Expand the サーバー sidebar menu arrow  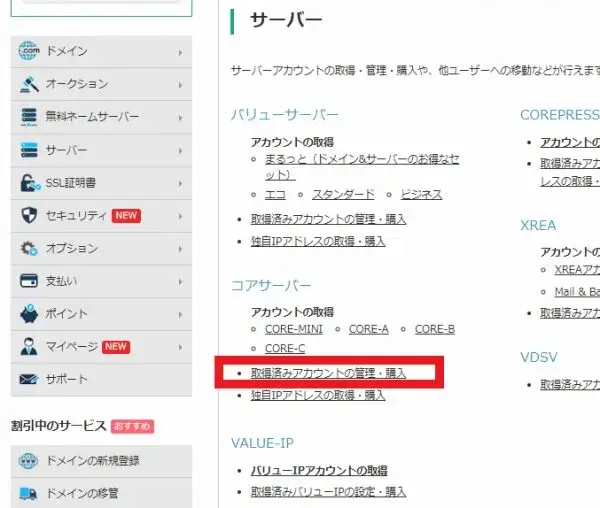point(180,151)
